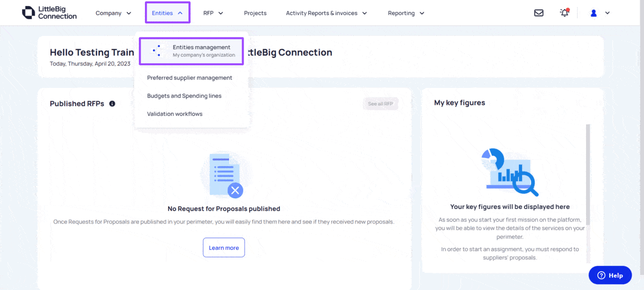
Task: Expand the user account chevron
Action: click(x=608, y=13)
